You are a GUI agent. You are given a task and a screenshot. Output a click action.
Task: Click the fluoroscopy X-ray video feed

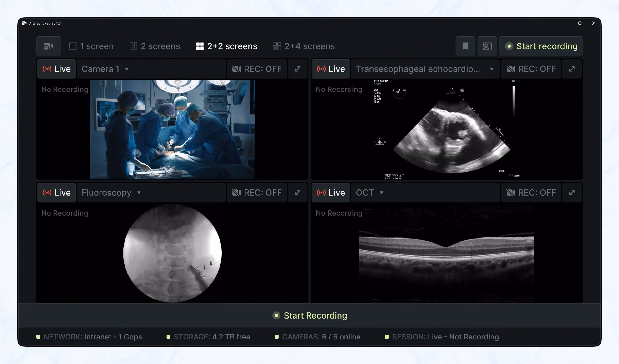pos(172,254)
